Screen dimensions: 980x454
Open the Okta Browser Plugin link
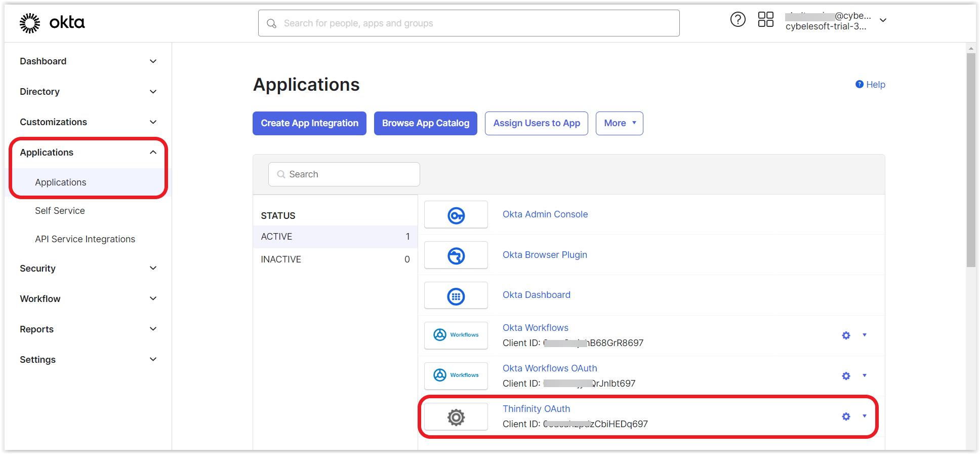[545, 255]
